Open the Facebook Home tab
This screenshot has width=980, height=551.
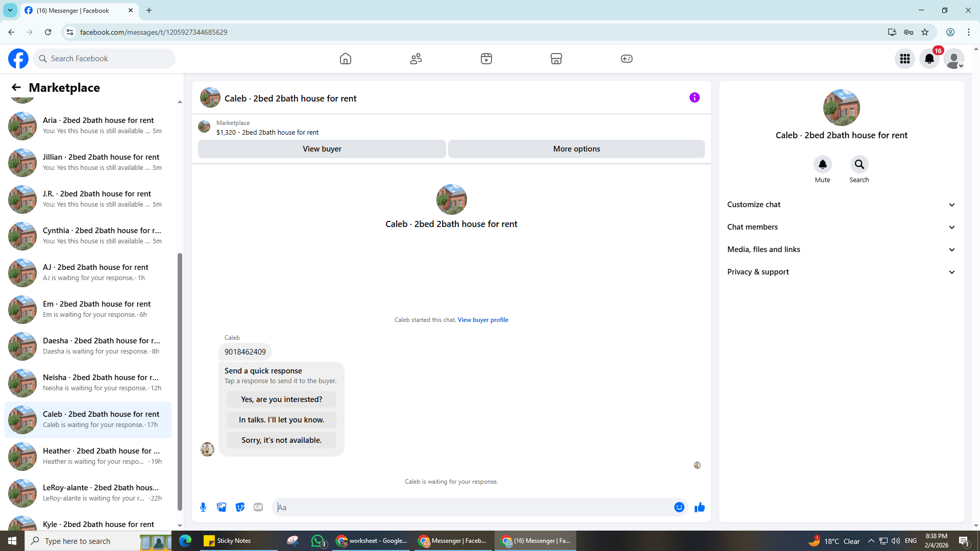click(346, 59)
